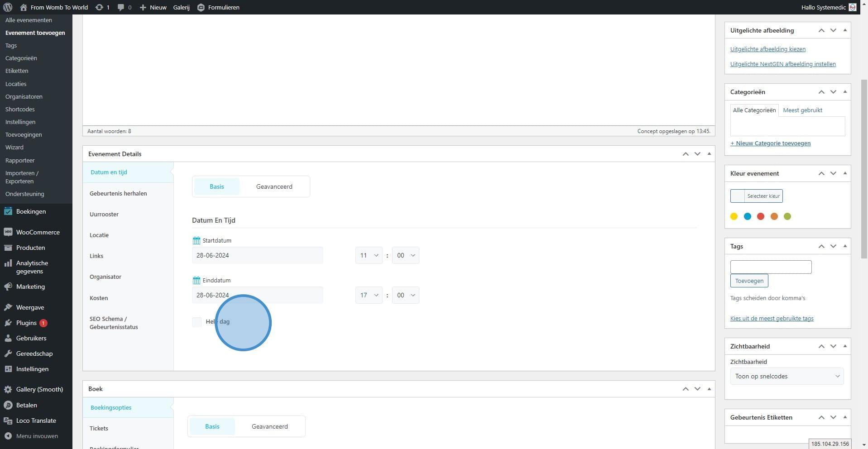Open WooCommerce from the sidebar icon
Image resolution: width=868 pixels, height=449 pixels.
[8, 232]
